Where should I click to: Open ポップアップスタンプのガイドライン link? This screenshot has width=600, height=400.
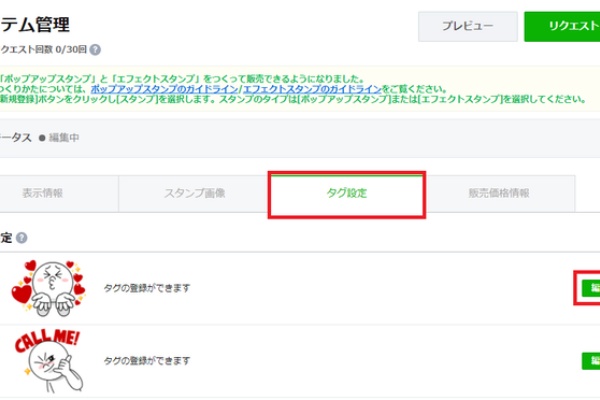pos(165,89)
